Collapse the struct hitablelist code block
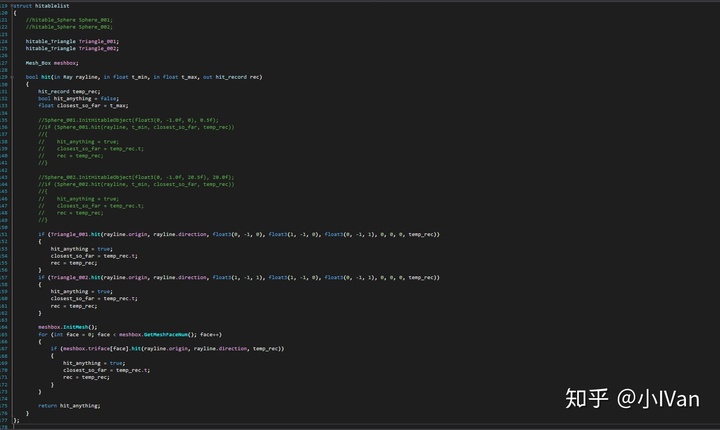The height and width of the screenshot is (430, 720). click(12, 6)
